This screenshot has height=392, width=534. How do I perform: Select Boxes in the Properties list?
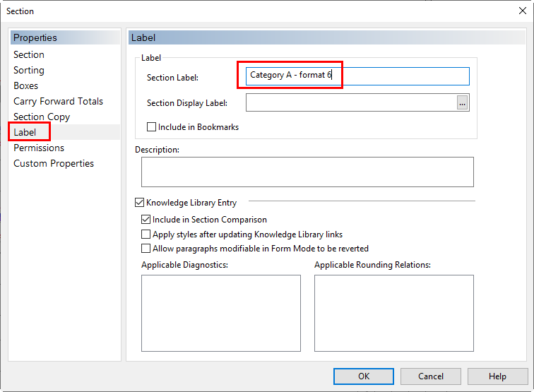[26, 85]
